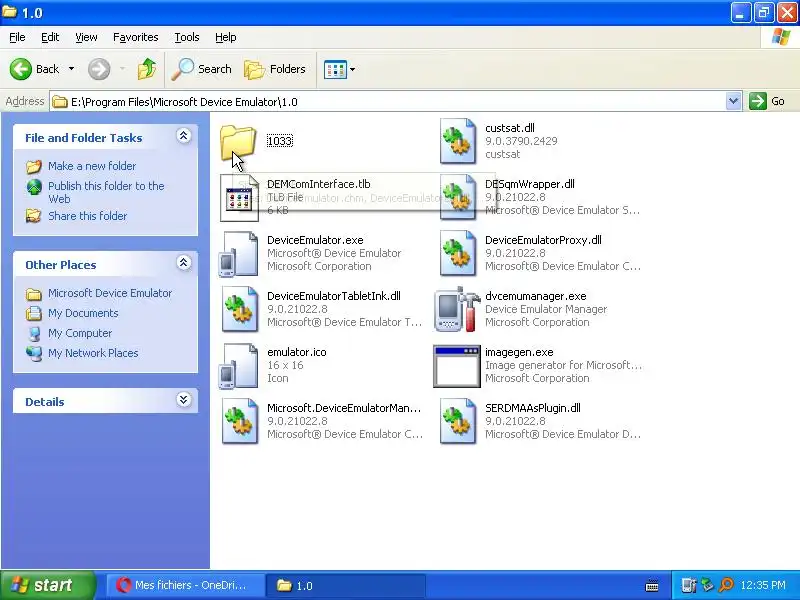Click the DeviceEmulator.exe file name
Viewport: 800px width, 600px height.
pyautogui.click(x=315, y=240)
